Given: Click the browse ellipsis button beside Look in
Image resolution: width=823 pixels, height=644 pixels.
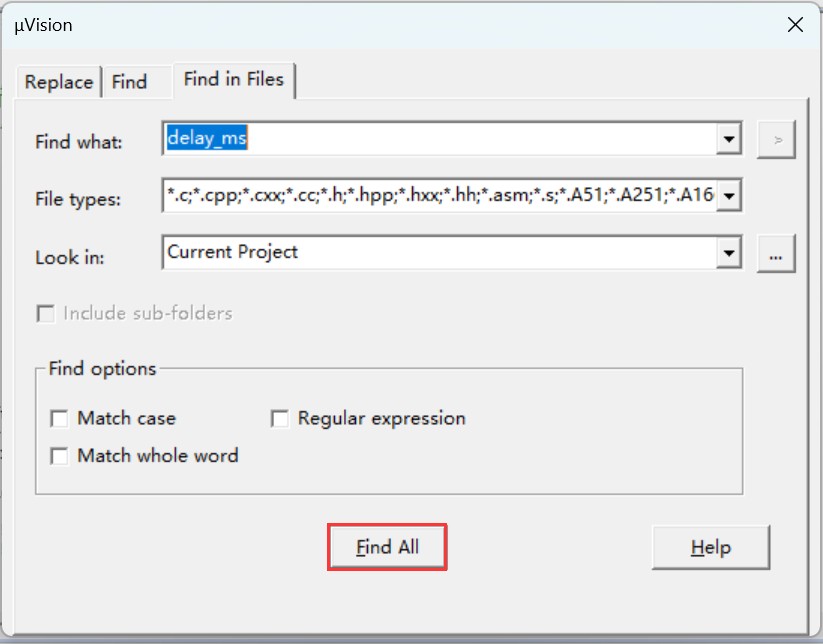Looking at the screenshot, I should tap(776, 254).
